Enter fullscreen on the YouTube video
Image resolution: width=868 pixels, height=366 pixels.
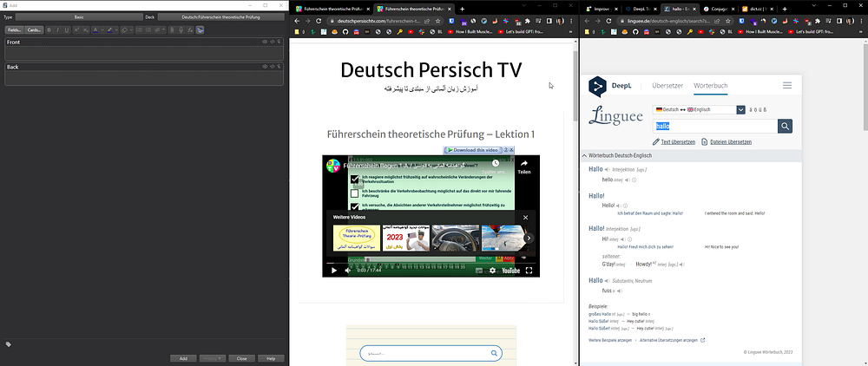coord(529,270)
